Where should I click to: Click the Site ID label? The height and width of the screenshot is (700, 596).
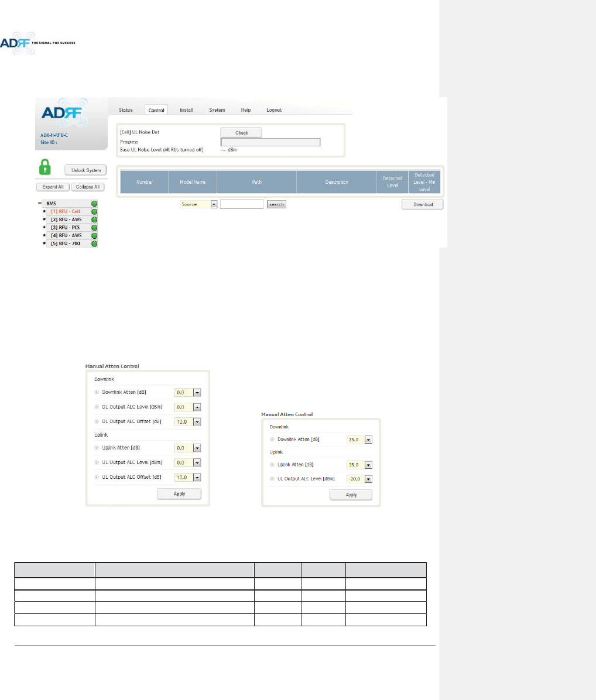click(x=49, y=142)
